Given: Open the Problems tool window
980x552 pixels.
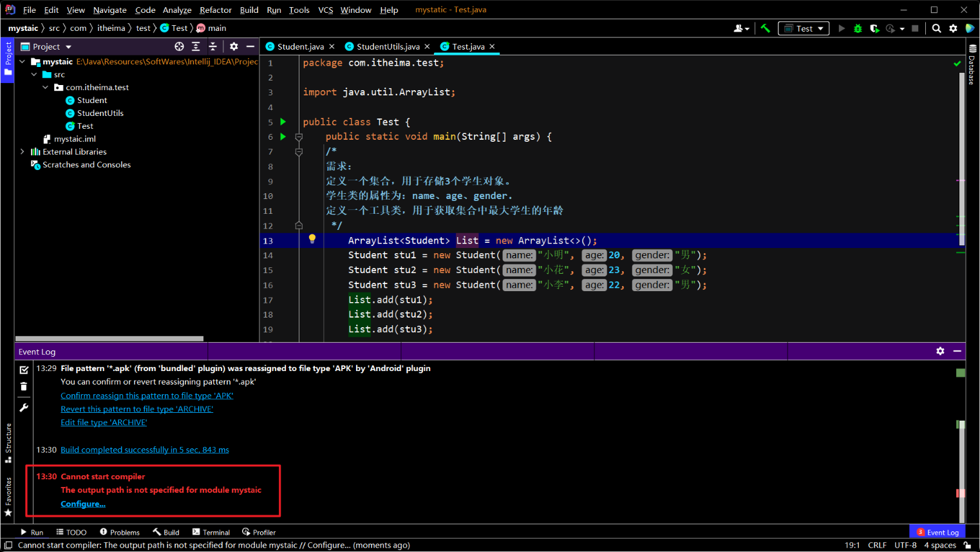Looking at the screenshot, I should coord(120,532).
